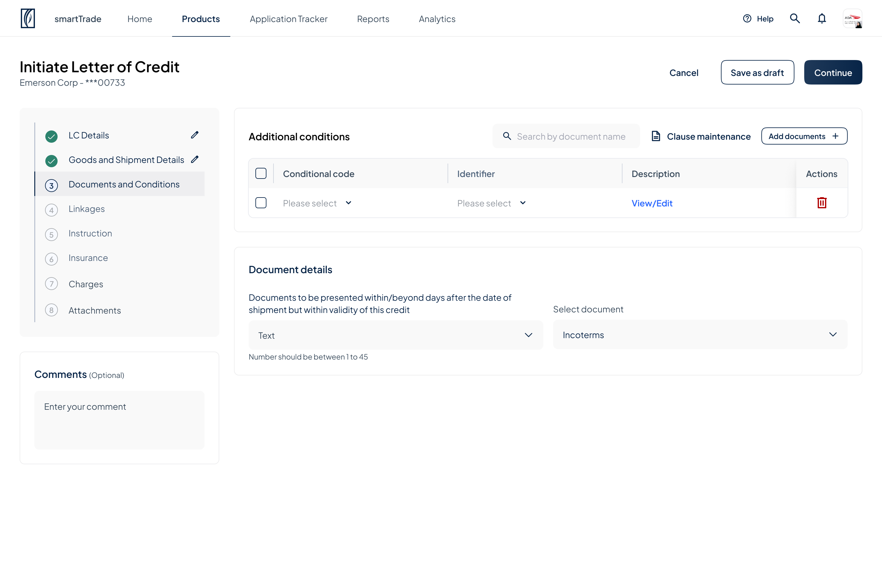Open the Conditional code Please select dropdown
882x588 pixels.
pos(317,203)
